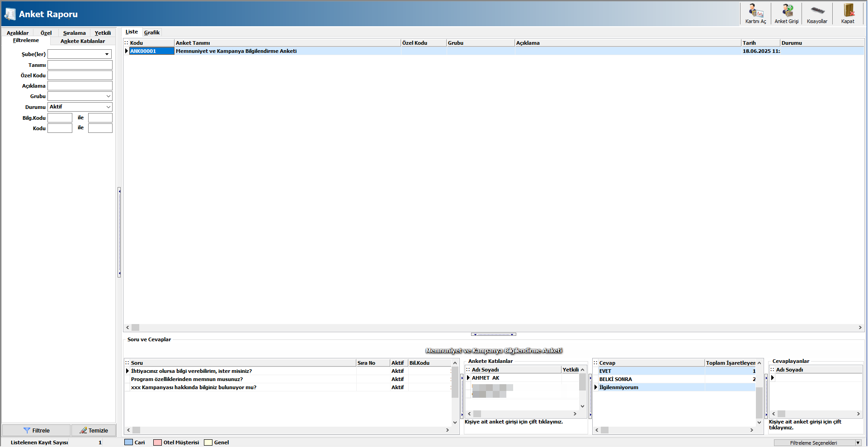
Task: Open the Durumu dropdown showing Aktif
Action: pos(108,107)
